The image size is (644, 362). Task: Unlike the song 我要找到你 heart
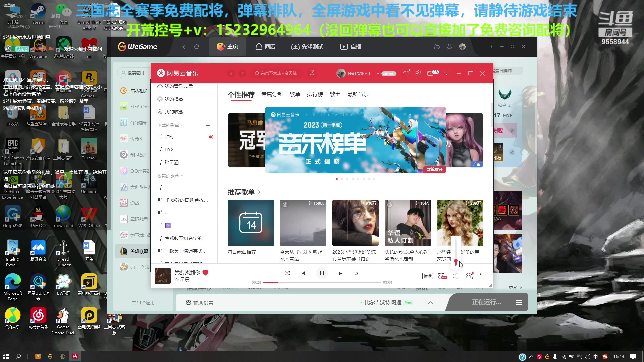click(205, 273)
